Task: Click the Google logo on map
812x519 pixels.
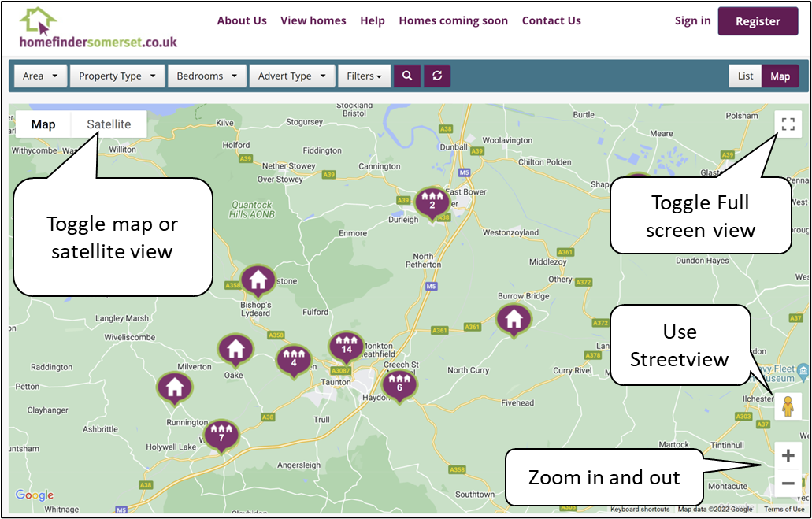Action: [34, 495]
